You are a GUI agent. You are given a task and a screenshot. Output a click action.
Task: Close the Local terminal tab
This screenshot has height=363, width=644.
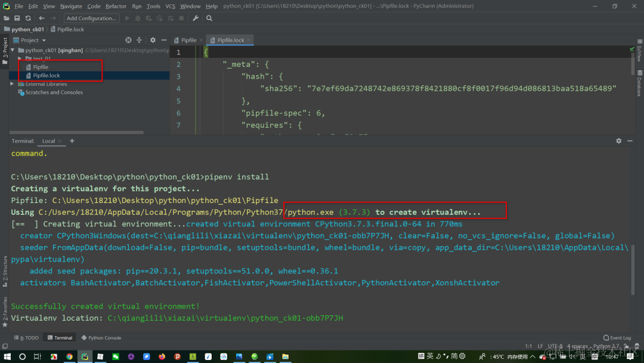point(60,141)
